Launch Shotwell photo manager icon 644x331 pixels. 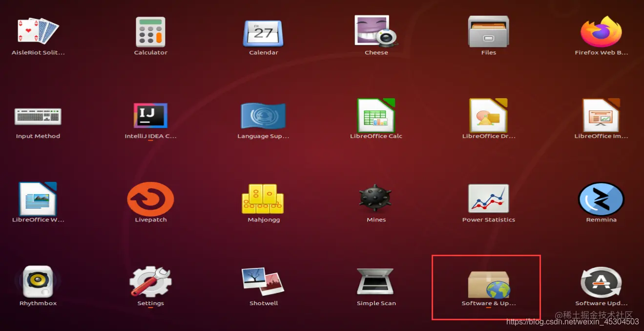tap(263, 282)
